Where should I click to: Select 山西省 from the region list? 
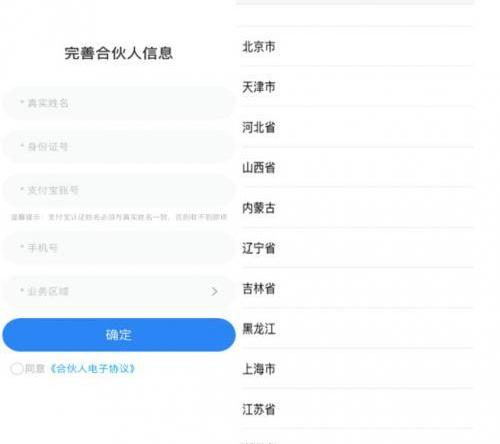click(x=357, y=168)
